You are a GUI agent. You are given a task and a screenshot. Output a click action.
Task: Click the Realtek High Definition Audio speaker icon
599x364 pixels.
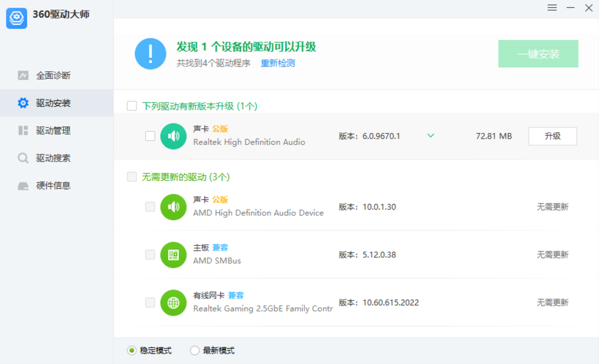[174, 136]
